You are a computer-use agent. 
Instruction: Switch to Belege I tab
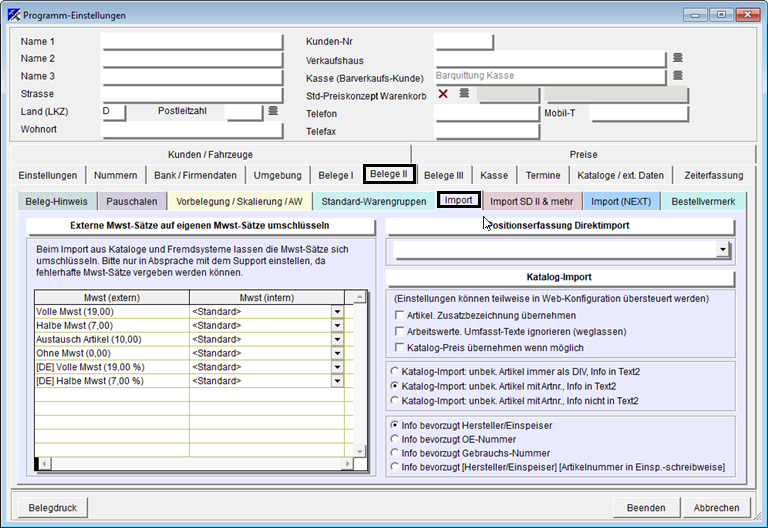click(336, 175)
